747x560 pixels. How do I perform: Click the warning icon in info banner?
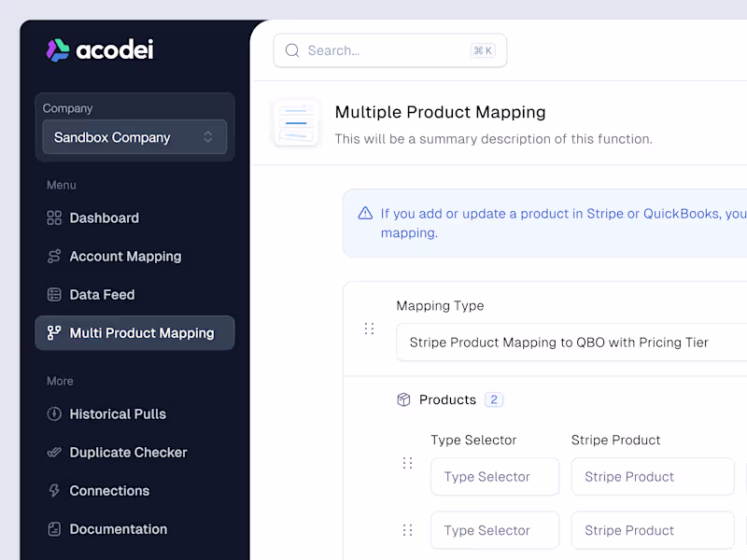(365, 214)
